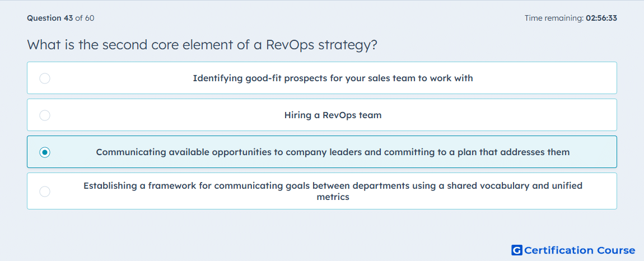Select radio button for Hiring a RevOps team
This screenshot has width=644, height=261.
[x=45, y=115]
